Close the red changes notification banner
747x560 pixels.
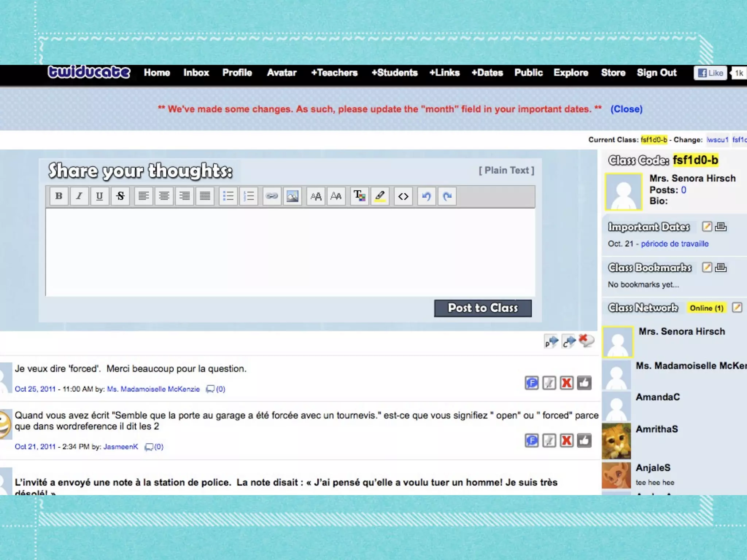[x=626, y=109]
